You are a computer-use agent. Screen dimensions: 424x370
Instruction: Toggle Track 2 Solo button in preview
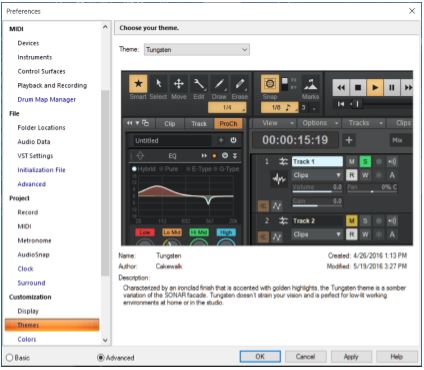pyautogui.click(x=365, y=221)
